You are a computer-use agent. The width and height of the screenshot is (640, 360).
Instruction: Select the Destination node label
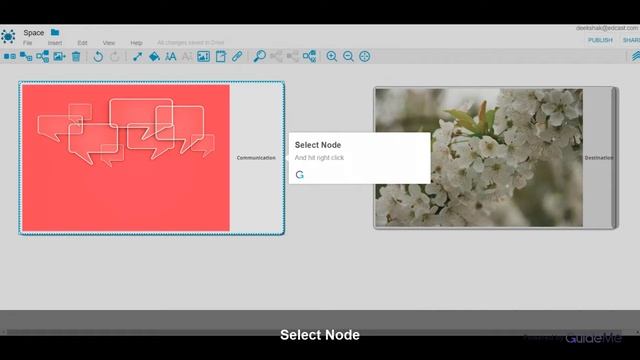(598, 158)
